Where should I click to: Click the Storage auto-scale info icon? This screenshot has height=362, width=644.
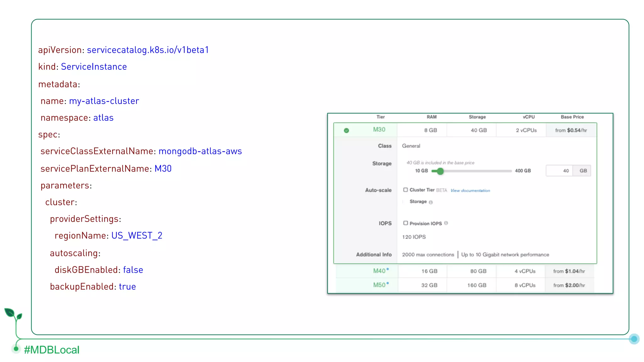(431, 202)
